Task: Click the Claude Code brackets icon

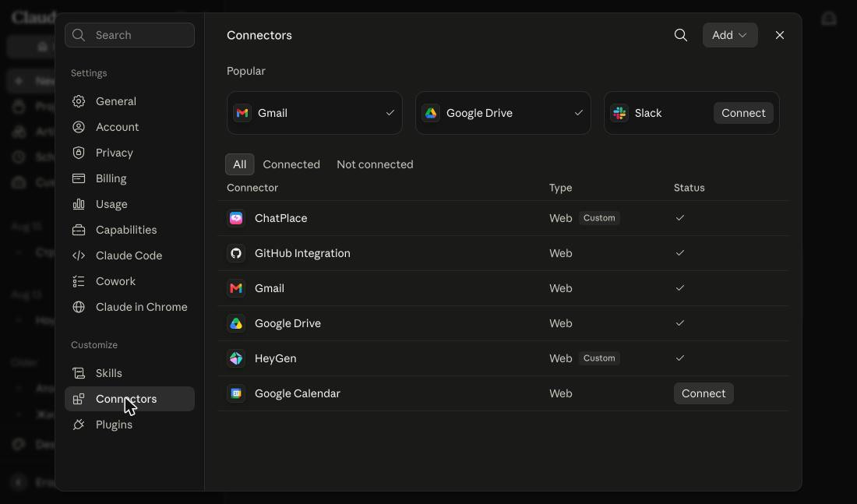Action: click(79, 256)
